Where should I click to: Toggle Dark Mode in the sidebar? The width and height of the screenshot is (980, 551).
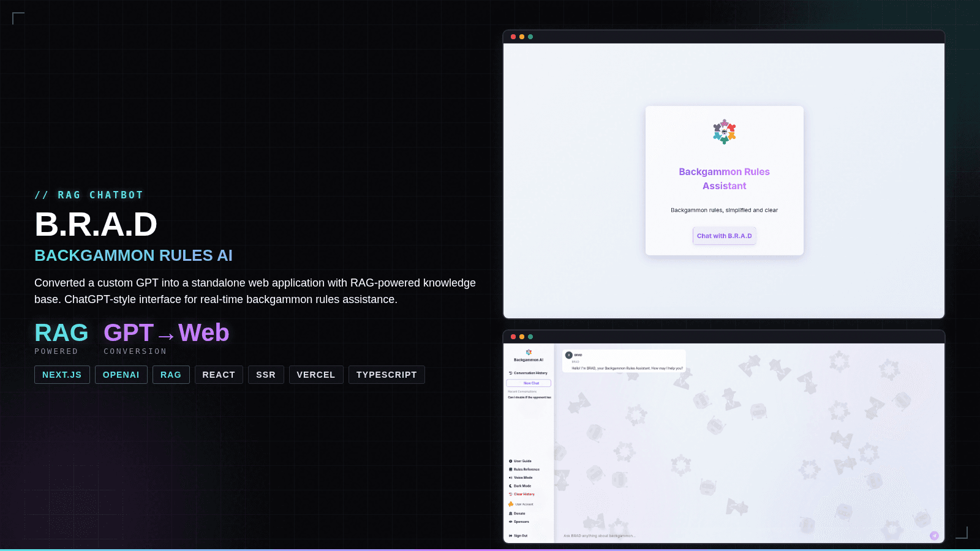522,486
